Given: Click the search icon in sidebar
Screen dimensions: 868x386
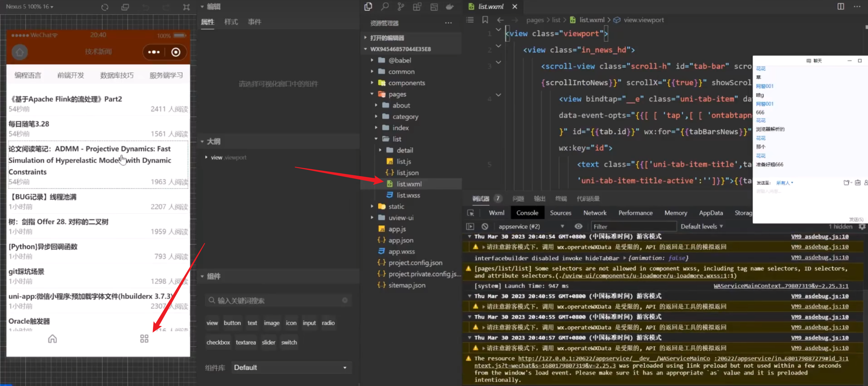Looking at the screenshot, I should click(x=385, y=7).
